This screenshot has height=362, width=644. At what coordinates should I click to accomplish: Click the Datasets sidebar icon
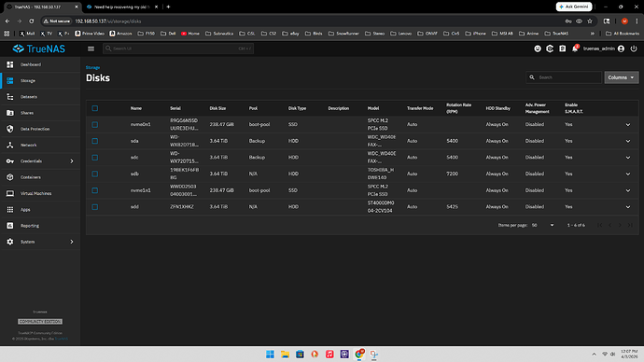[10, 97]
